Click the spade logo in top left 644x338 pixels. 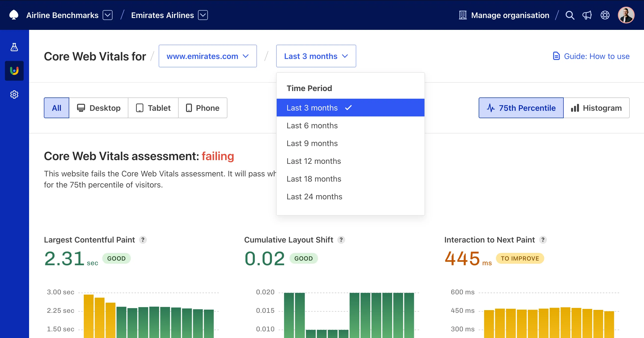coord(14,15)
